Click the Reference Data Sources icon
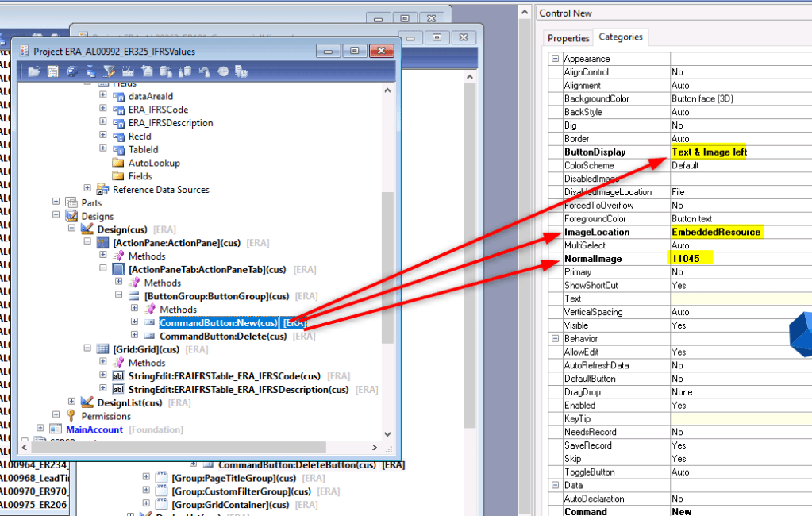Image resolution: width=812 pixels, height=516 pixels. (x=102, y=190)
